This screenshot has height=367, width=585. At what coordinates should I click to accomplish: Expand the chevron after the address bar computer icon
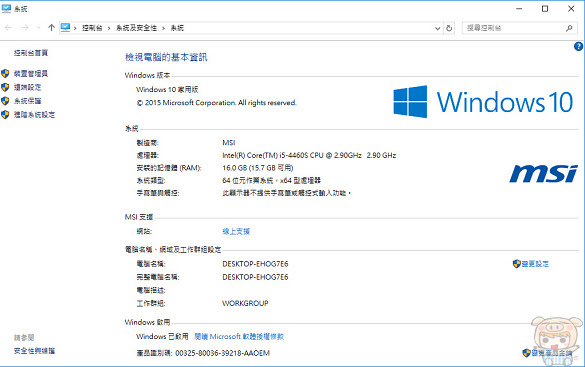75,28
